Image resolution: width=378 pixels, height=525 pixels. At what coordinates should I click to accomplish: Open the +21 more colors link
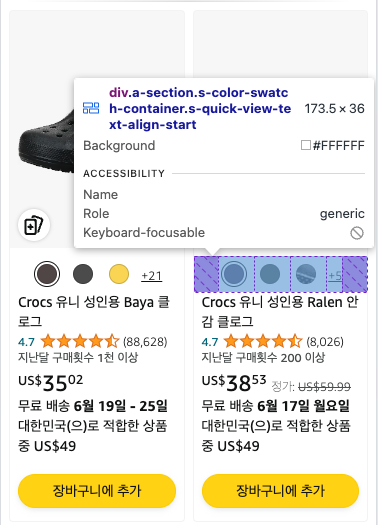coord(152,276)
